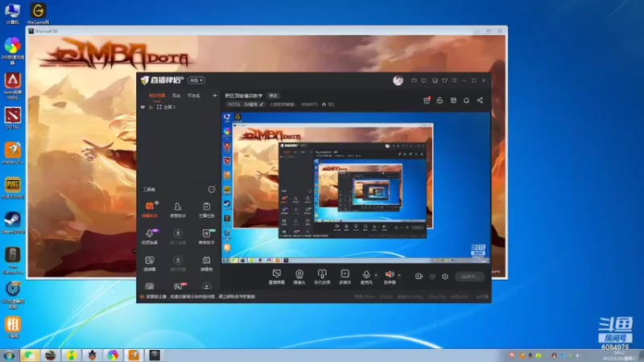
Task: Click the download tool in third toolbox row
Action: point(178,260)
